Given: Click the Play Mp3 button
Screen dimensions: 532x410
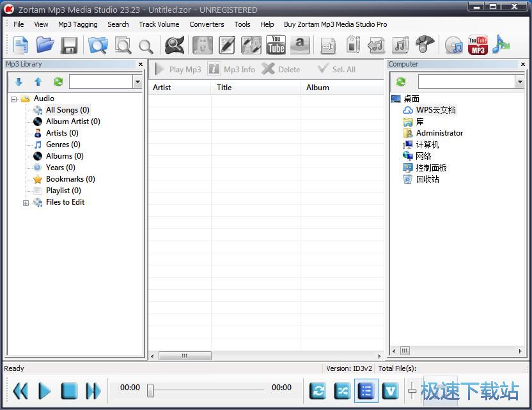Looking at the screenshot, I should coord(178,69).
